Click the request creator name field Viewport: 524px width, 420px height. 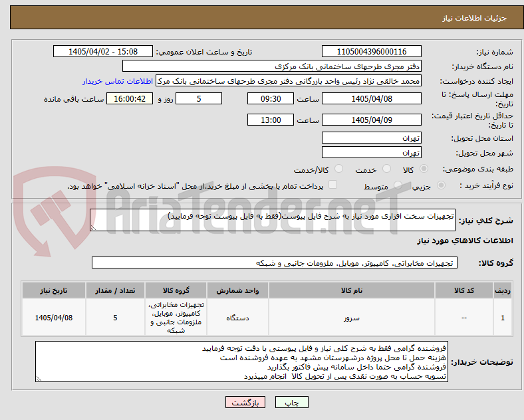289,81
